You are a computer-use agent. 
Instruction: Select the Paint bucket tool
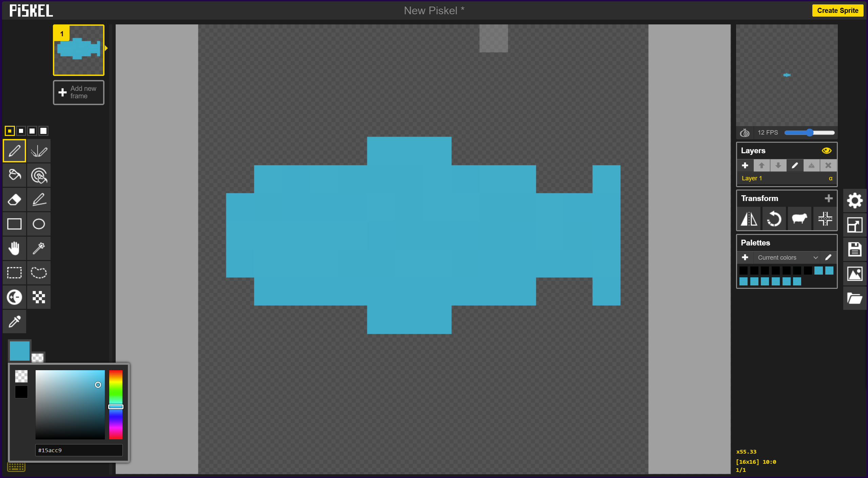tap(14, 175)
